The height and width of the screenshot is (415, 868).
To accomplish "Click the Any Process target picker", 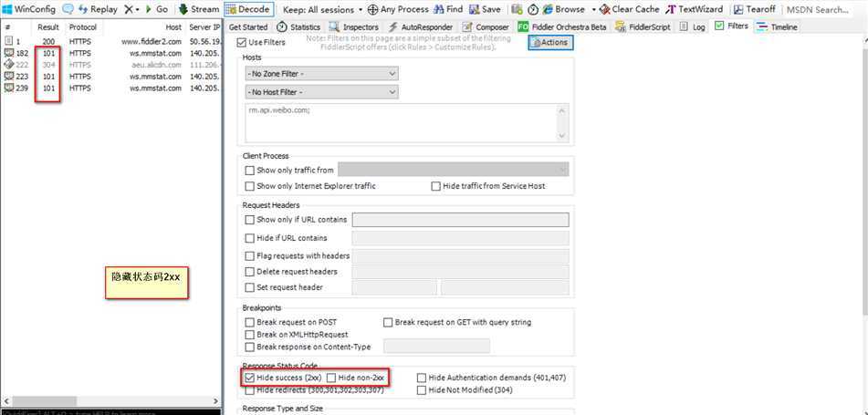I will pos(398,9).
